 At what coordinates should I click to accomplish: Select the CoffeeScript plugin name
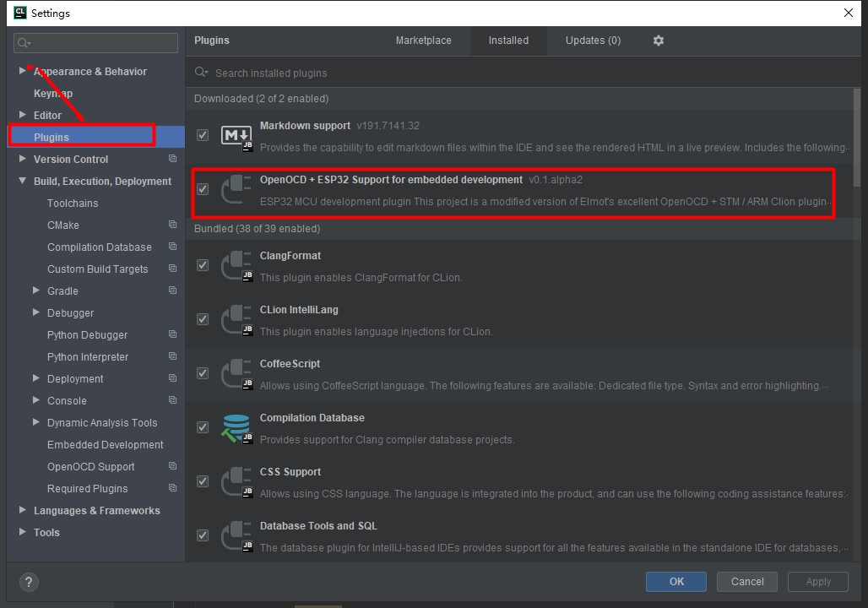(290, 364)
